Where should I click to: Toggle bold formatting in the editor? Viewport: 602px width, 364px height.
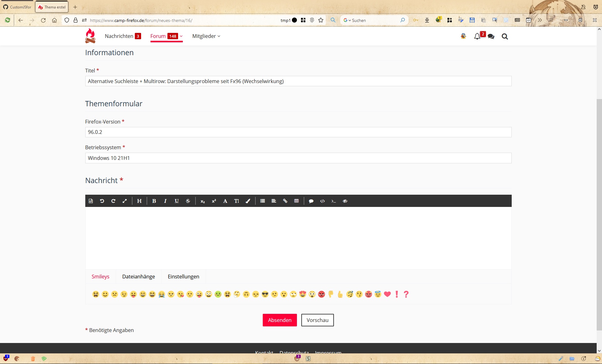[154, 201]
